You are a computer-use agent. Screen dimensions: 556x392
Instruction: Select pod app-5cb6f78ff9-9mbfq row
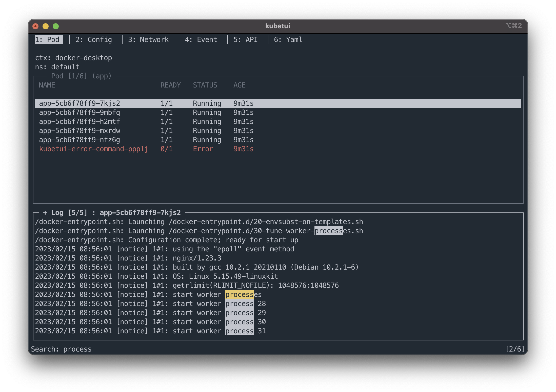(80, 113)
